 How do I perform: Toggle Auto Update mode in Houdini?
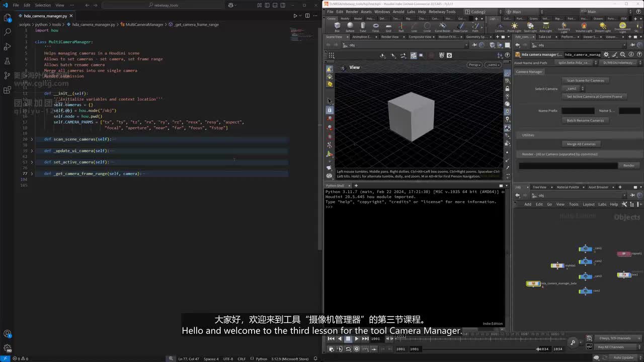click(623, 357)
